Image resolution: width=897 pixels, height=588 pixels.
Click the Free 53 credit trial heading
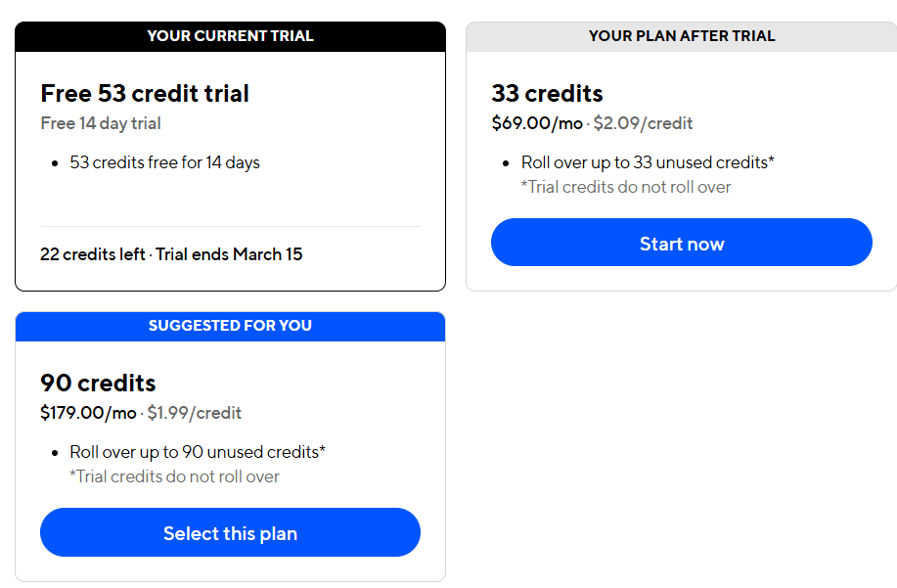[145, 94]
